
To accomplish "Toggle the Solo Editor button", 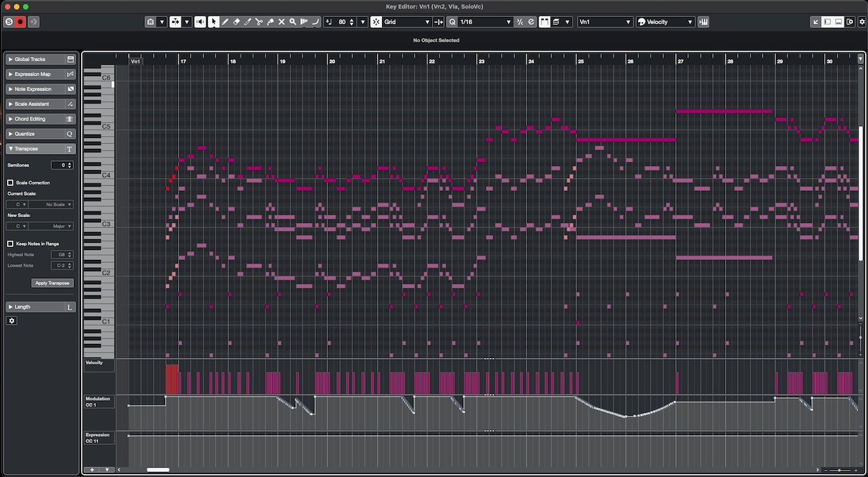I will (x=9, y=22).
